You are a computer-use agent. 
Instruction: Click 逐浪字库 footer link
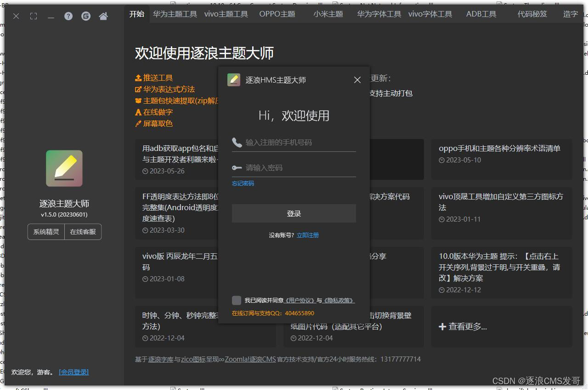(x=161, y=359)
